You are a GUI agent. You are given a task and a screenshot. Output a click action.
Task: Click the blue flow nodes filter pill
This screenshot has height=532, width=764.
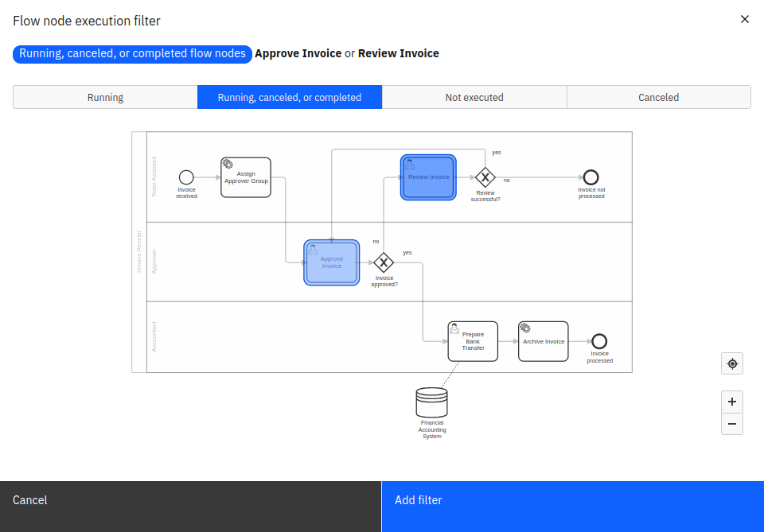point(132,53)
